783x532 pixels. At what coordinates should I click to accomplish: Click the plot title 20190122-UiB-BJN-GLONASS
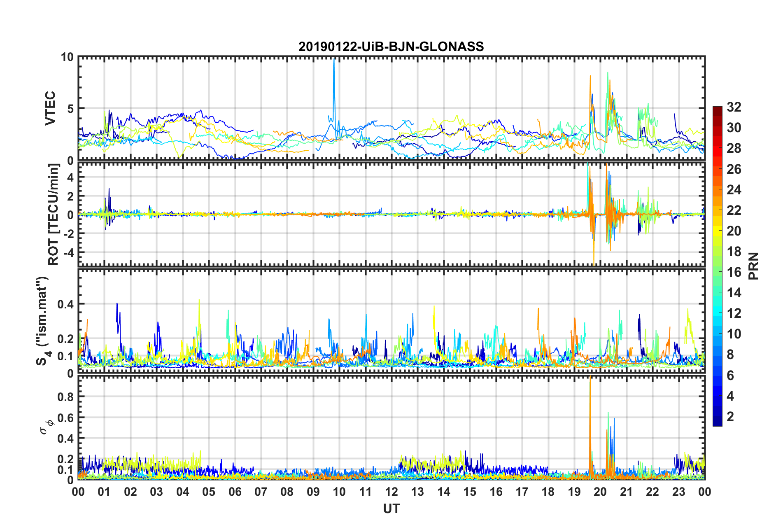coord(391,47)
